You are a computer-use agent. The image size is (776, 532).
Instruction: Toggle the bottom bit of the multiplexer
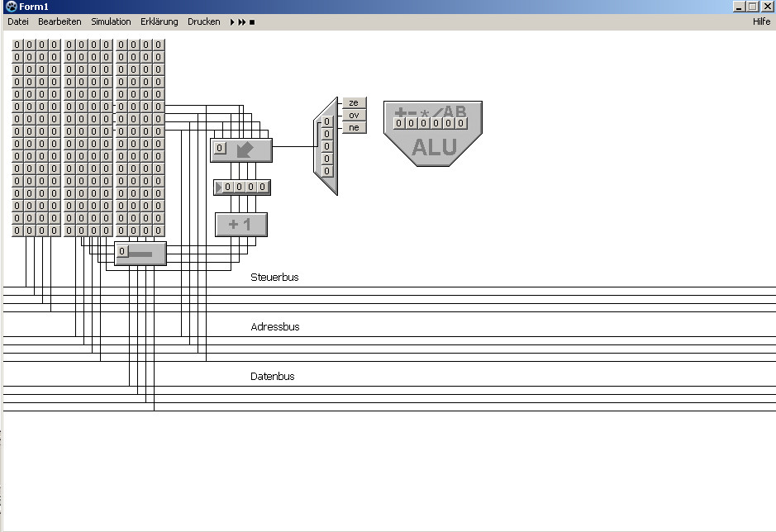coord(326,171)
